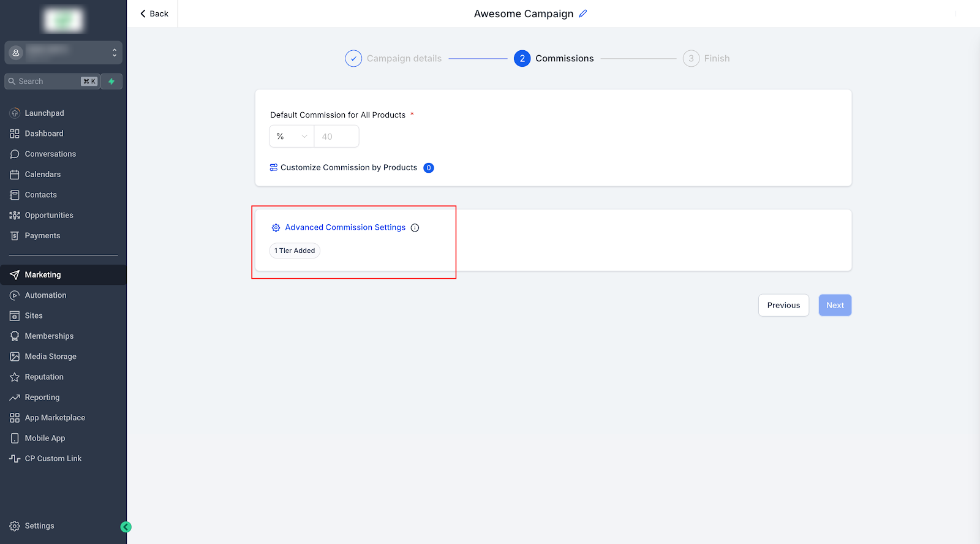Click the Memberships sidebar icon
This screenshot has width=980, height=544.
pyautogui.click(x=15, y=336)
